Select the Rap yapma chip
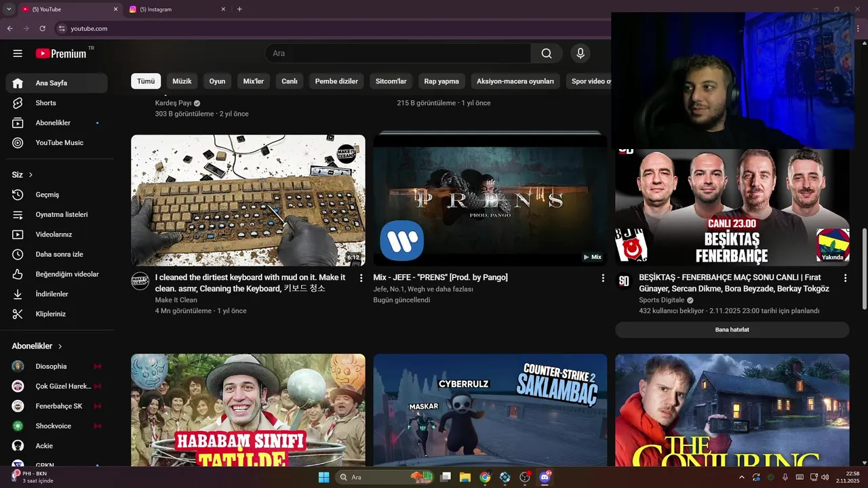This screenshot has width=868, height=488. pos(441,81)
